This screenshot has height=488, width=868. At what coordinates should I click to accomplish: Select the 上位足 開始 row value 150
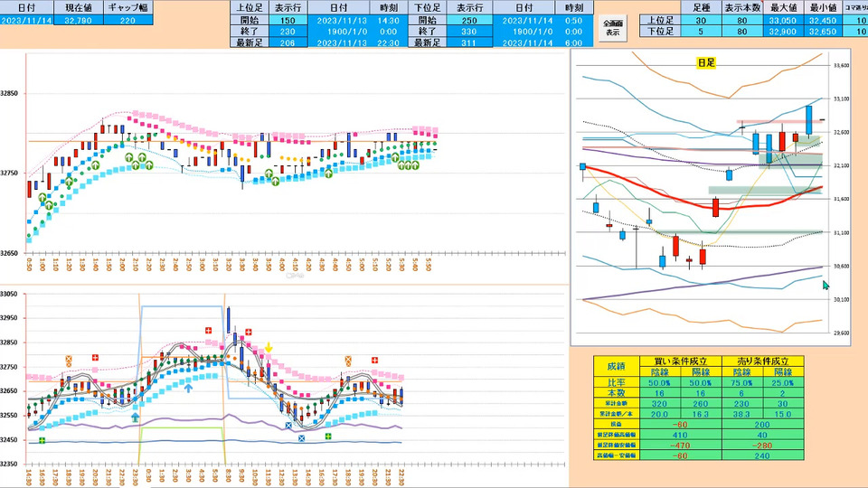coord(288,21)
